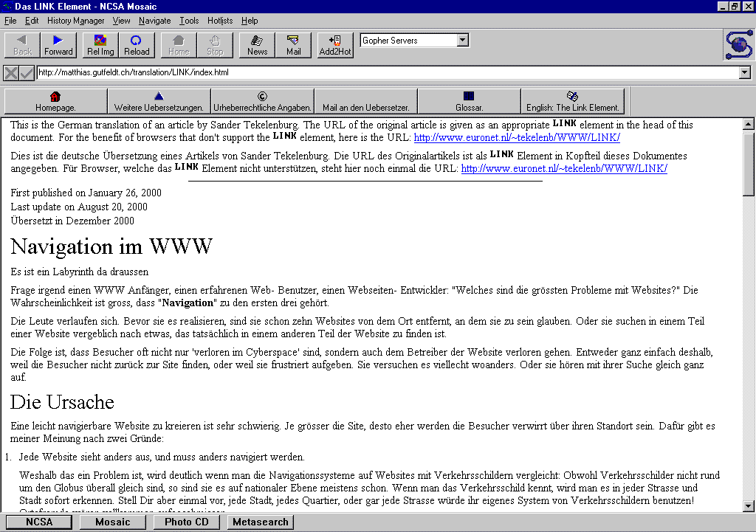
Task: Open the History Manager menu
Action: click(75, 21)
